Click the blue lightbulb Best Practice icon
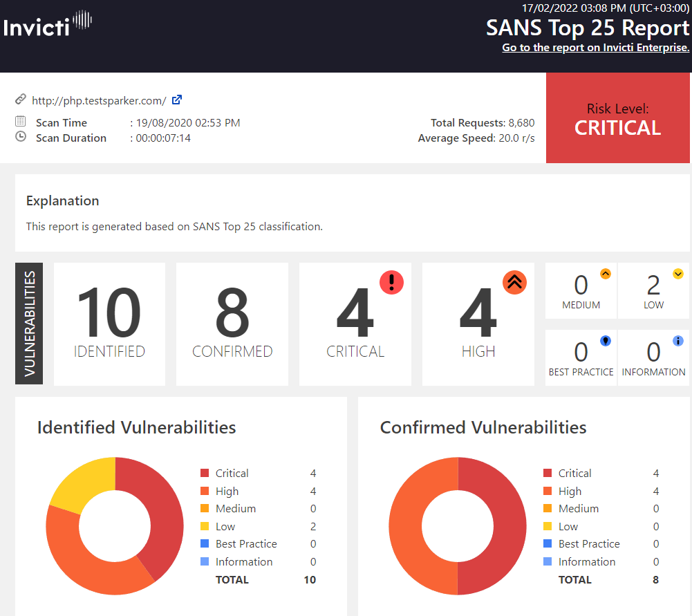Image resolution: width=692 pixels, height=616 pixels. [606, 341]
